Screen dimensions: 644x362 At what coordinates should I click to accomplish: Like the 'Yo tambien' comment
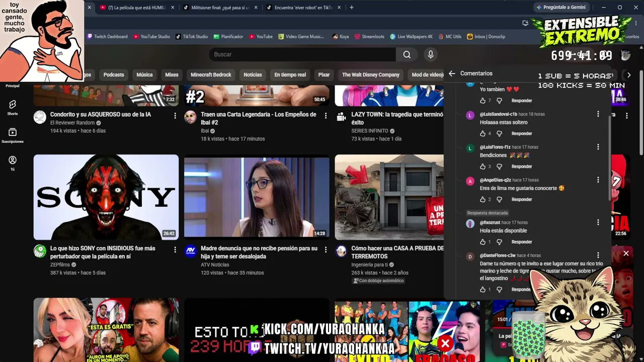[x=482, y=101]
